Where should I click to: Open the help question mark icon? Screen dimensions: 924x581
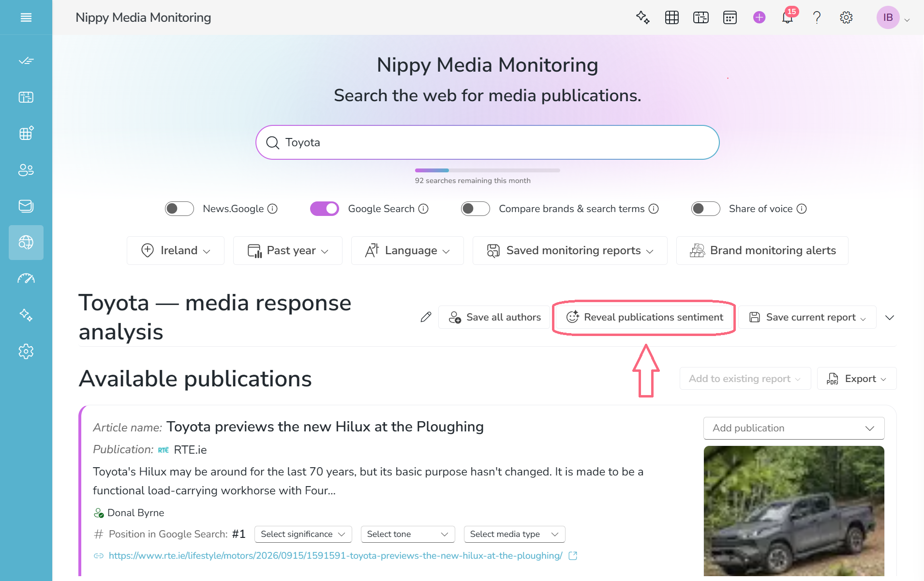coord(817,17)
